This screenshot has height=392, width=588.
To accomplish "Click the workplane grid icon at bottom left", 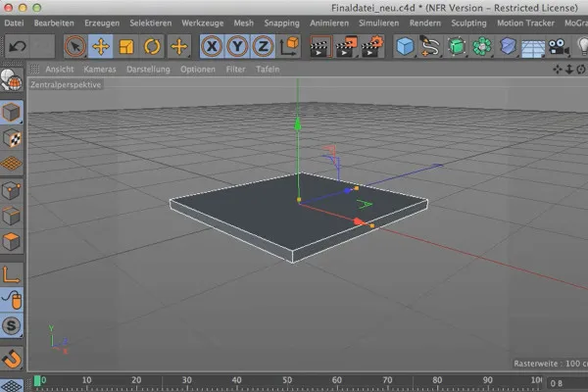I will coord(11,385).
